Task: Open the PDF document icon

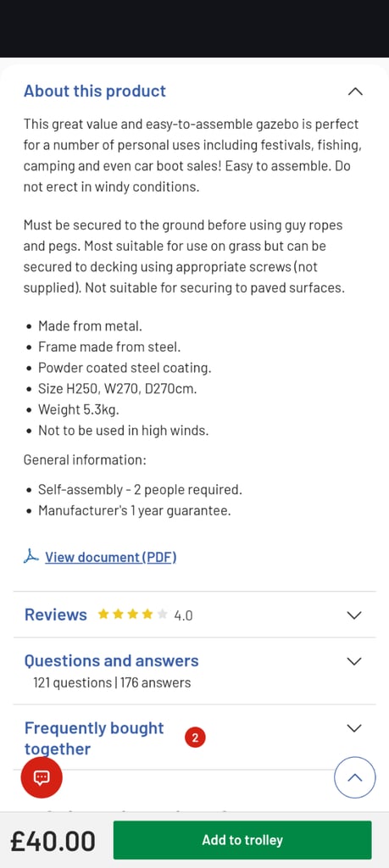Action: tap(31, 556)
